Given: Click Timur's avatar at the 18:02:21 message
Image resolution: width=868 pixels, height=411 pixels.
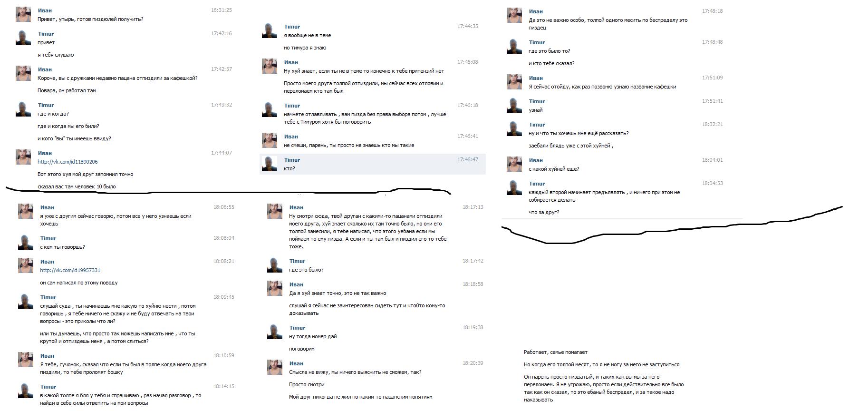Looking at the screenshot, I should pos(514,128).
